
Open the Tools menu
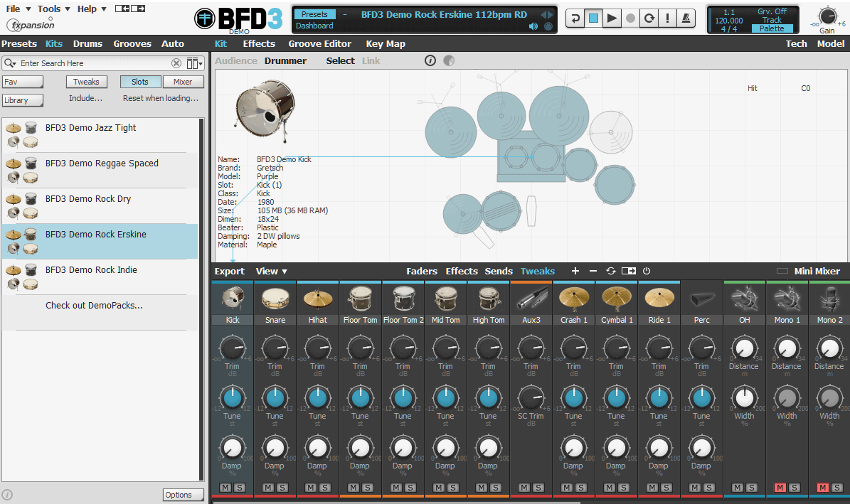pyautogui.click(x=53, y=9)
